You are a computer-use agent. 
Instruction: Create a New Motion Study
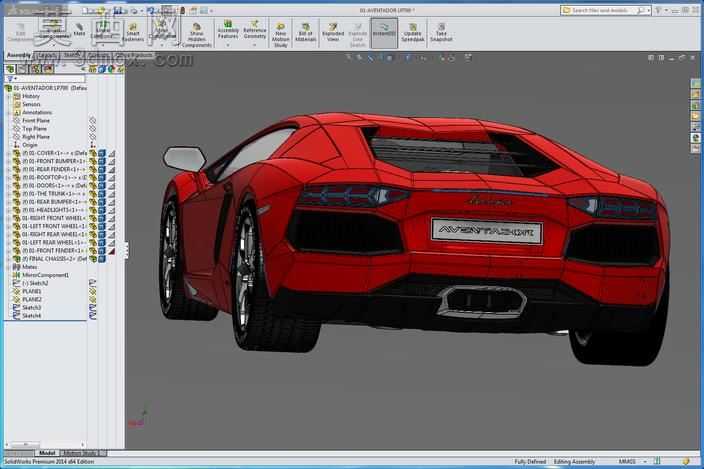281,35
